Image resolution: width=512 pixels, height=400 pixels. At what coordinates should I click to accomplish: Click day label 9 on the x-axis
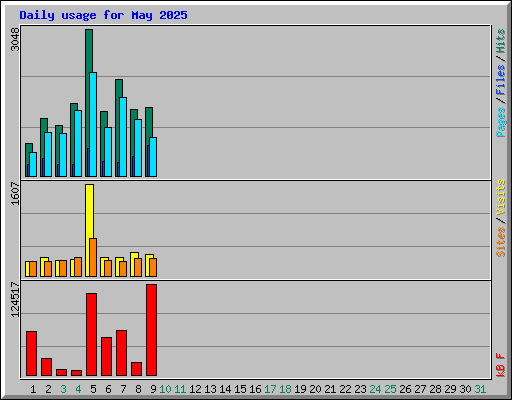point(153,389)
